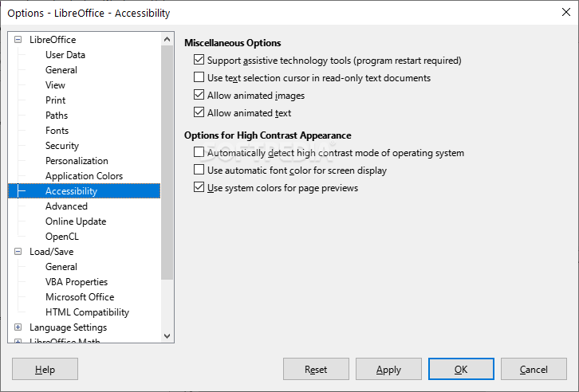Click the options tree scrollbar thumb
The height and width of the screenshot is (392, 579).
click(167, 163)
